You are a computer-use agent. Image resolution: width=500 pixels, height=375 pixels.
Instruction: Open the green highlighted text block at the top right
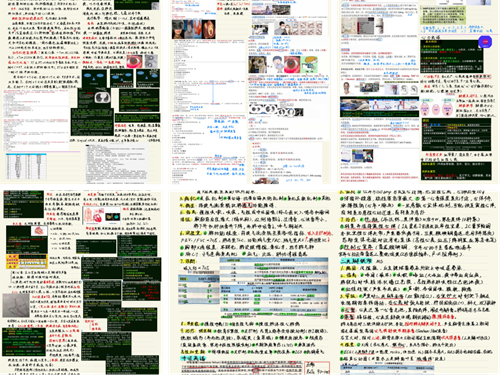pos(443,15)
